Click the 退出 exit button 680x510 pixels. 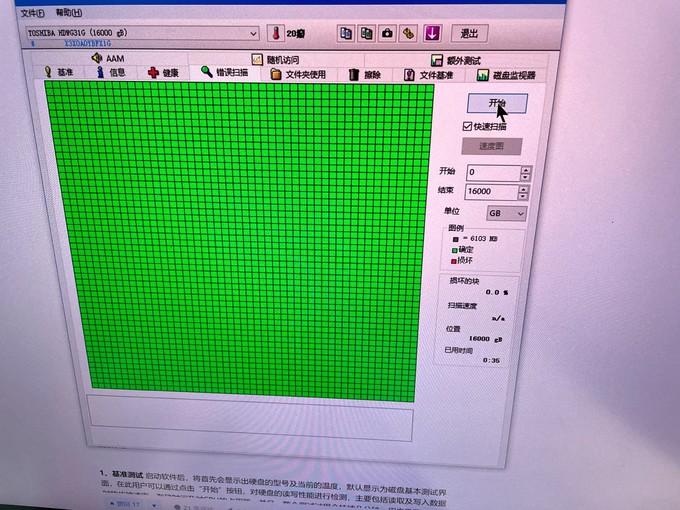469,33
